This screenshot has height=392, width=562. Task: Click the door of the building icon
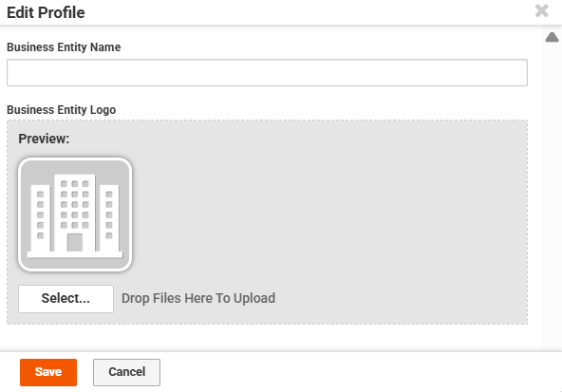tap(75, 243)
